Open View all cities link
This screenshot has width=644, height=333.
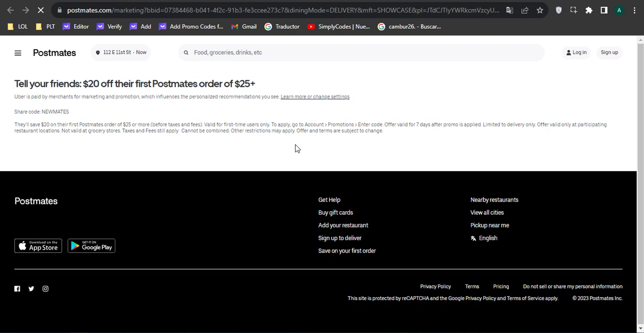pyautogui.click(x=487, y=213)
